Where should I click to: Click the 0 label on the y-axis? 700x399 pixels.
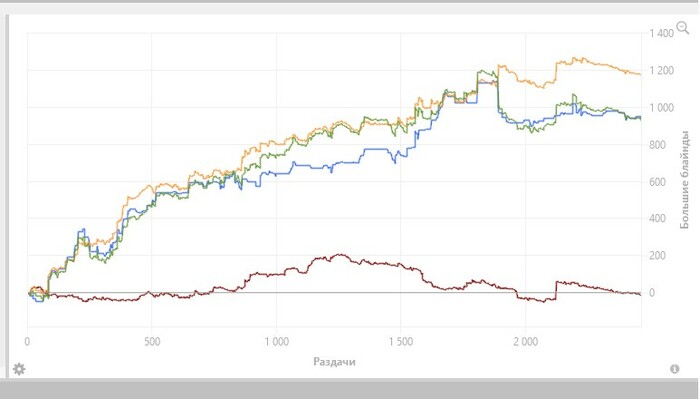click(652, 293)
